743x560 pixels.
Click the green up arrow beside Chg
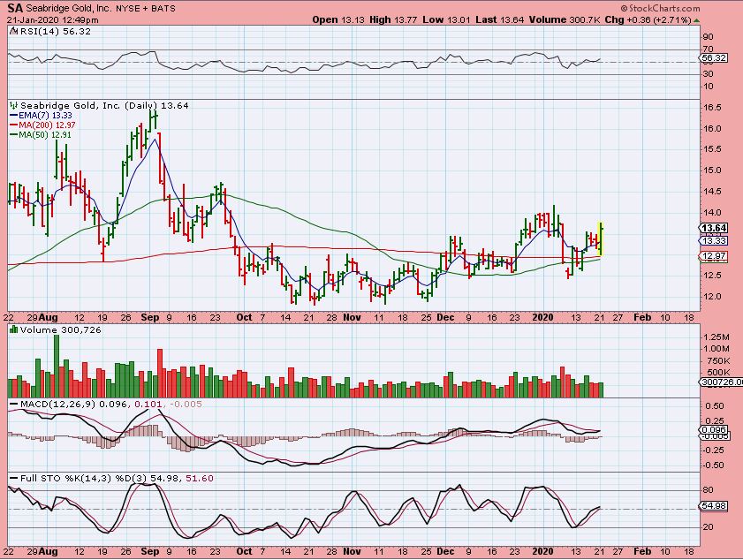click(696, 20)
